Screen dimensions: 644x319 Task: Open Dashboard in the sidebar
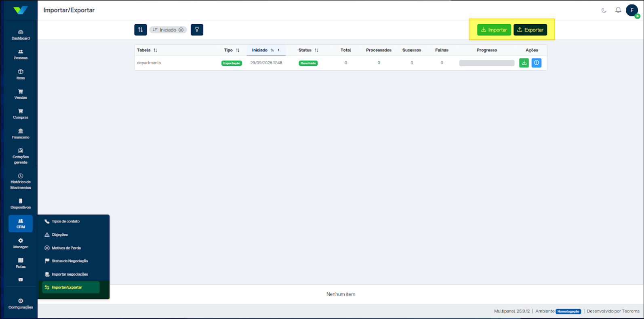[x=21, y=35]
